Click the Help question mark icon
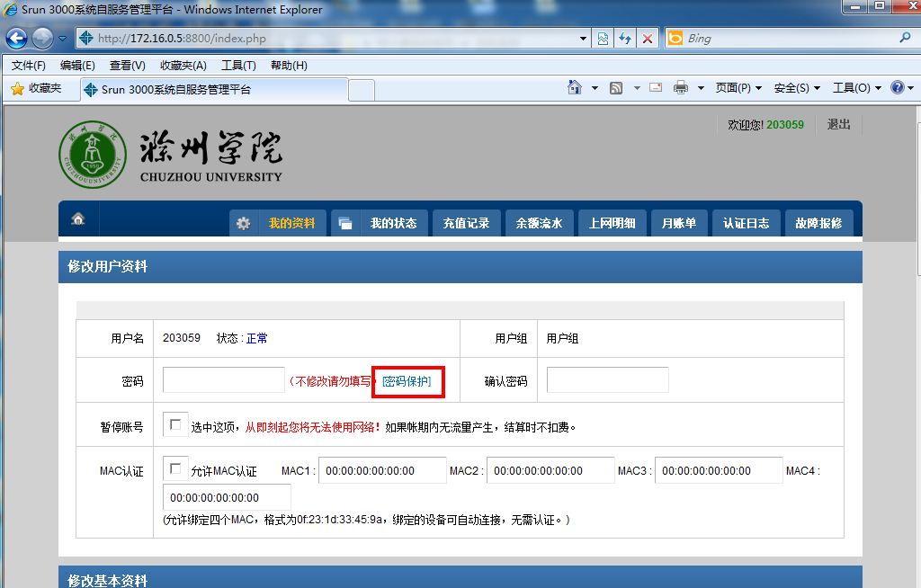The image size is (921, 588). pos(898,87)
